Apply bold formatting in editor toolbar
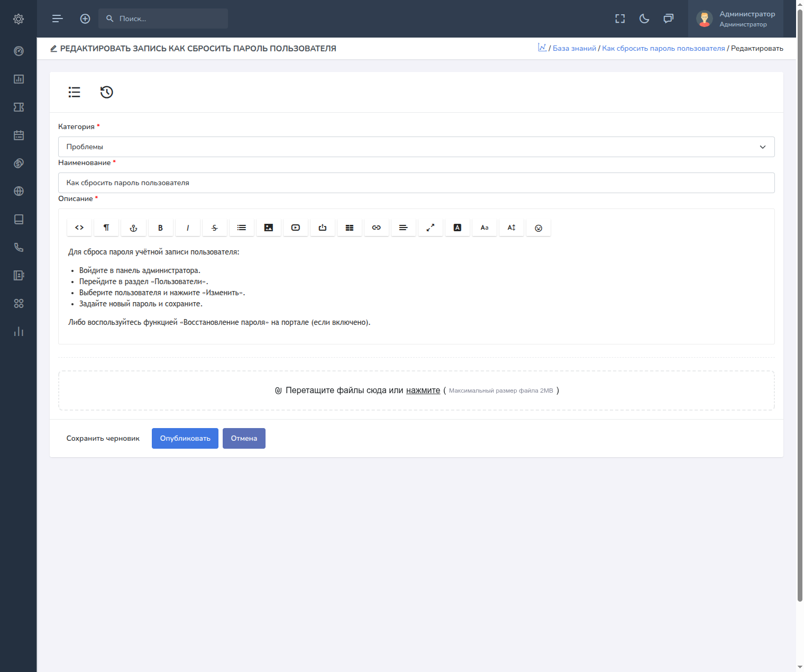This screenshot has height=672, width=804. pyautogui.click(x=160, y=228)
